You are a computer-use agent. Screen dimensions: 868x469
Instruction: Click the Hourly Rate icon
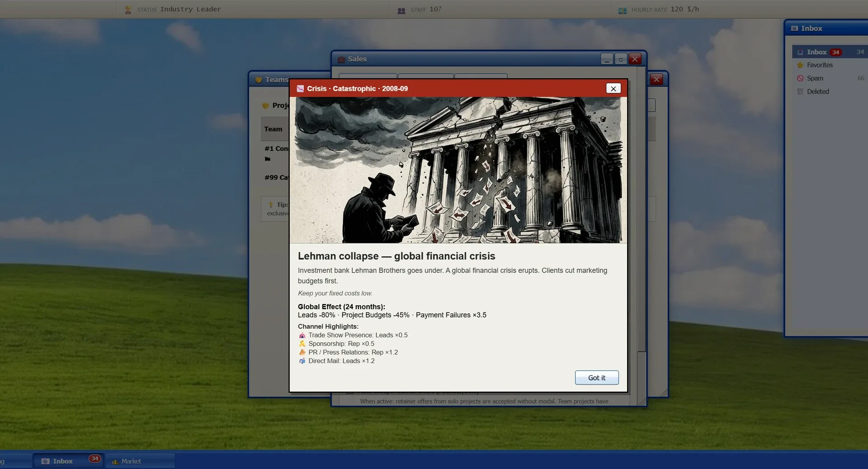click(623, 10)
